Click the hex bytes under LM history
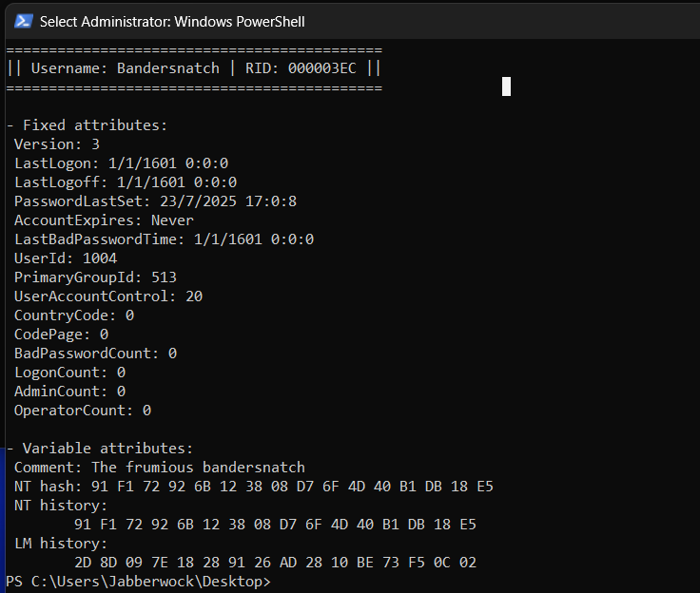The width and height of the screenshot is (700, 593). pyautogui.click(x=275, y=563)
